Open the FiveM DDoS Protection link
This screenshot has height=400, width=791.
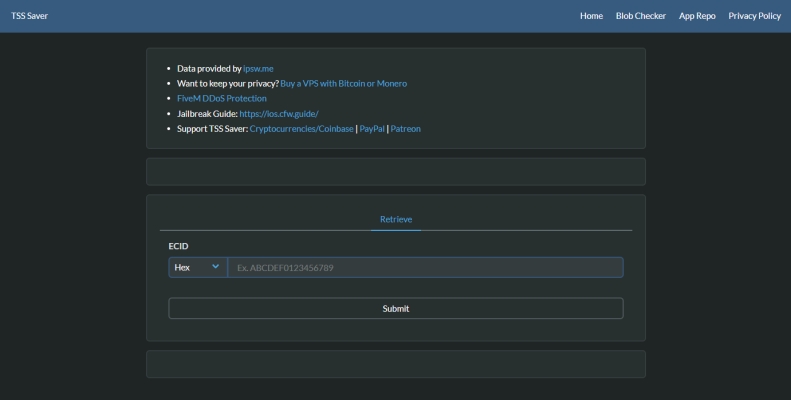tap(222, 99)
